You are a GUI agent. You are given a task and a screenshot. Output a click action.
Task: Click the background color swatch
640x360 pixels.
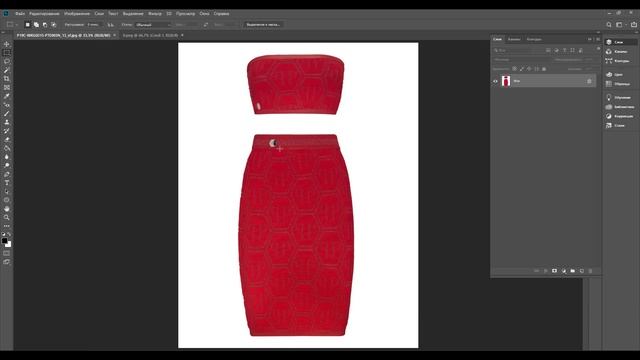9,245
